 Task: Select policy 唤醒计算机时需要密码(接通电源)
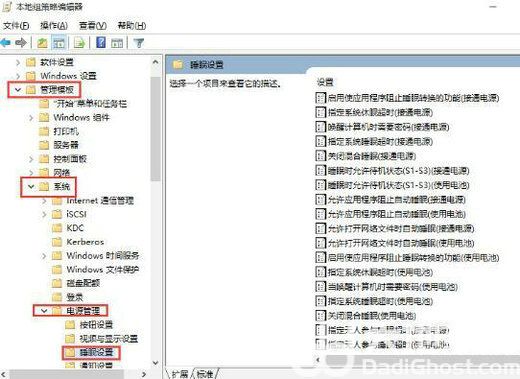click(x=382, y=127)
